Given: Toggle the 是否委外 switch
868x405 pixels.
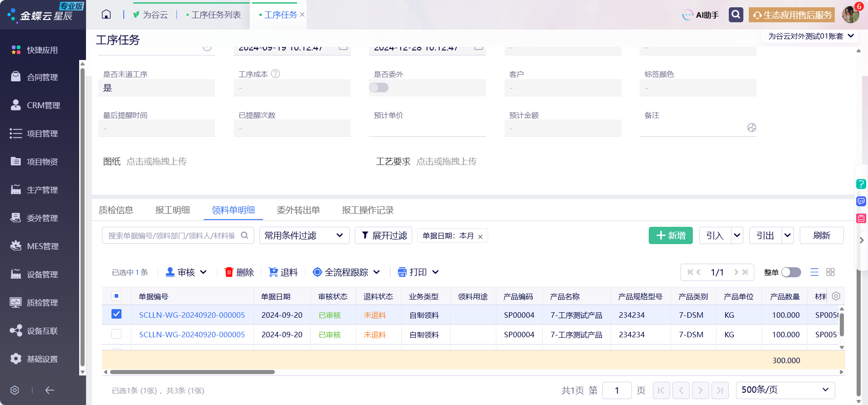Looking at the screenshot, I should (379, 87).
